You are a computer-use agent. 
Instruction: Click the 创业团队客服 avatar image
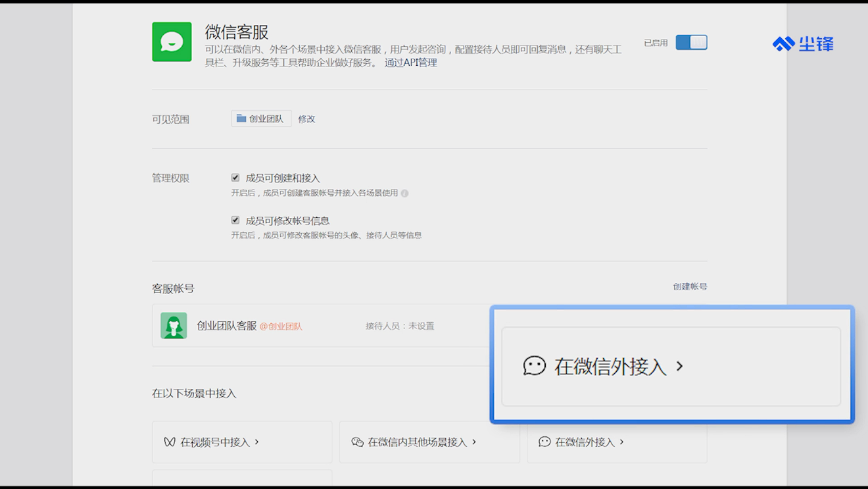click(174, 326)
